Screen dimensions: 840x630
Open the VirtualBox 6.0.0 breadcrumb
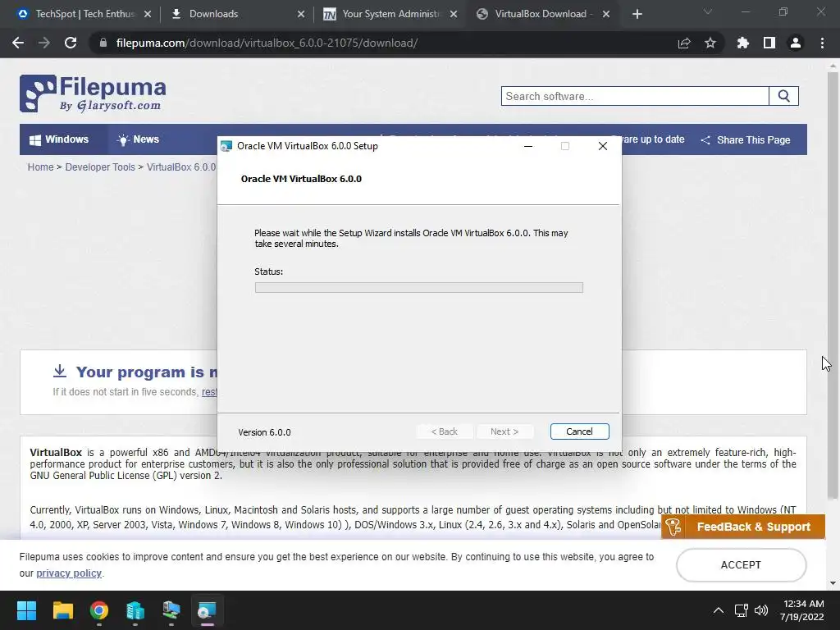[x=181, y=167]
